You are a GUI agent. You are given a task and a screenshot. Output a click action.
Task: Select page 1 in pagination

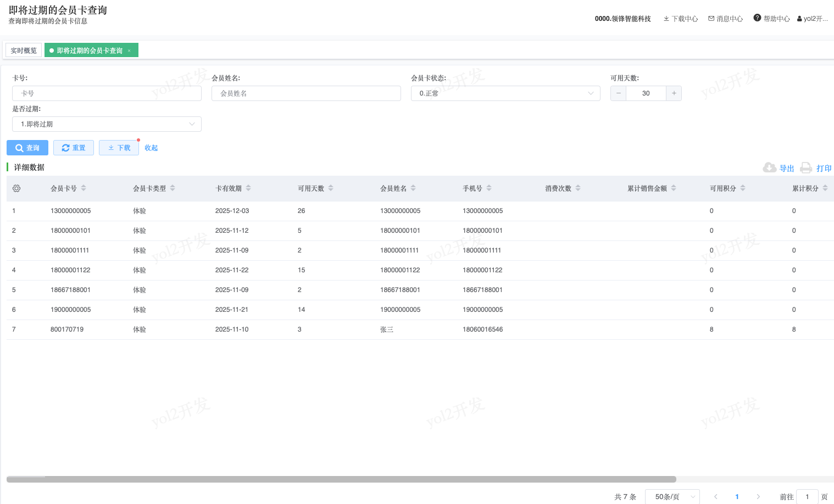pyautogui.click(x=737, y=497)
